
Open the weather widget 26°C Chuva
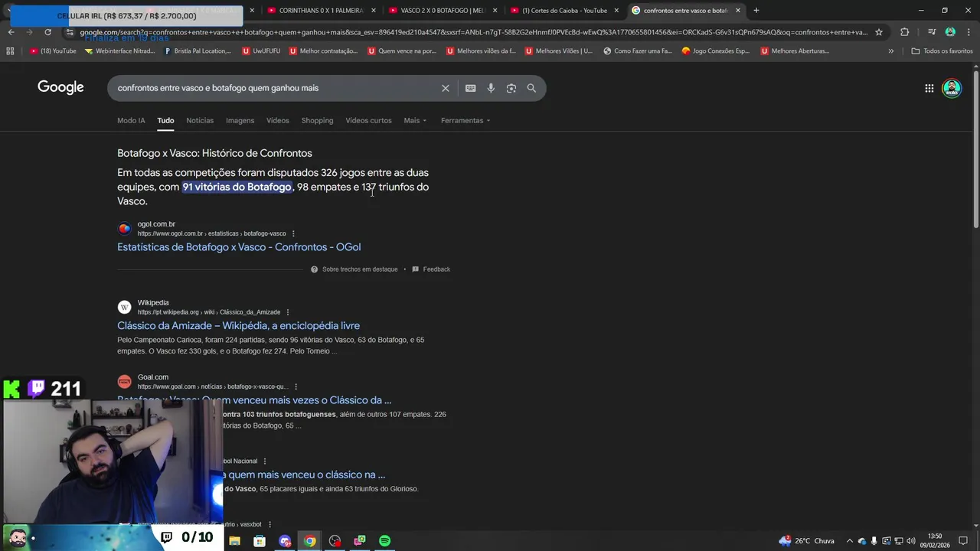806,541
